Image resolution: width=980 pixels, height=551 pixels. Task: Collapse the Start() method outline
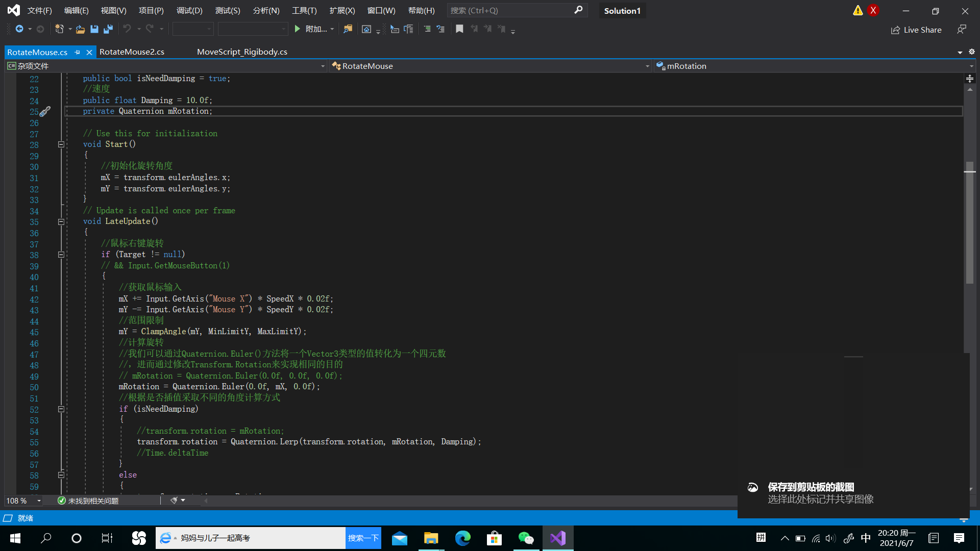61,144
